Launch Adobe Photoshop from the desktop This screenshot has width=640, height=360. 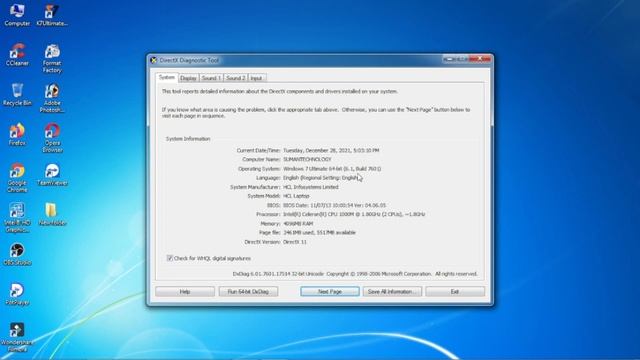(52, 98)
